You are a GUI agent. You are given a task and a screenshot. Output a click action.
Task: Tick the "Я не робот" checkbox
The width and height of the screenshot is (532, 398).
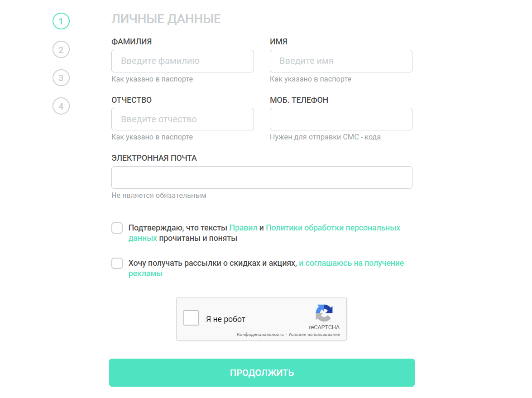pos(191,318)
